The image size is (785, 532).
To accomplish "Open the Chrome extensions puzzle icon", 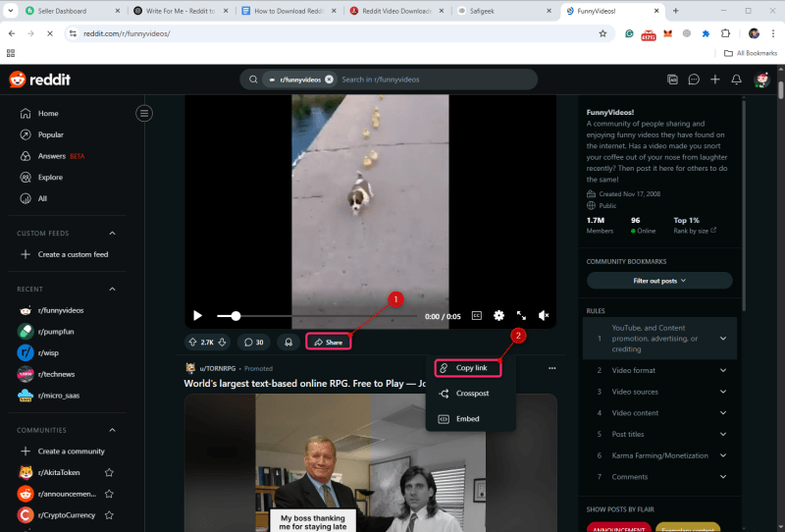I will click(x=725, y=33).
